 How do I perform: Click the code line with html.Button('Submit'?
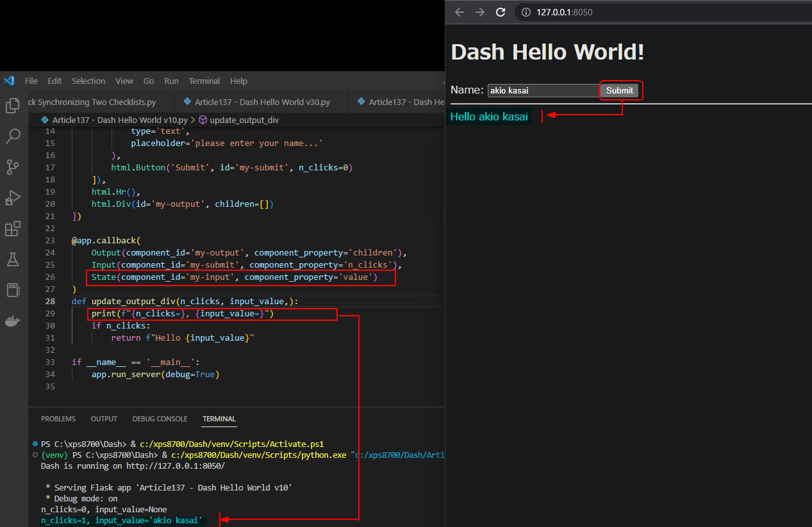(232, 167)
